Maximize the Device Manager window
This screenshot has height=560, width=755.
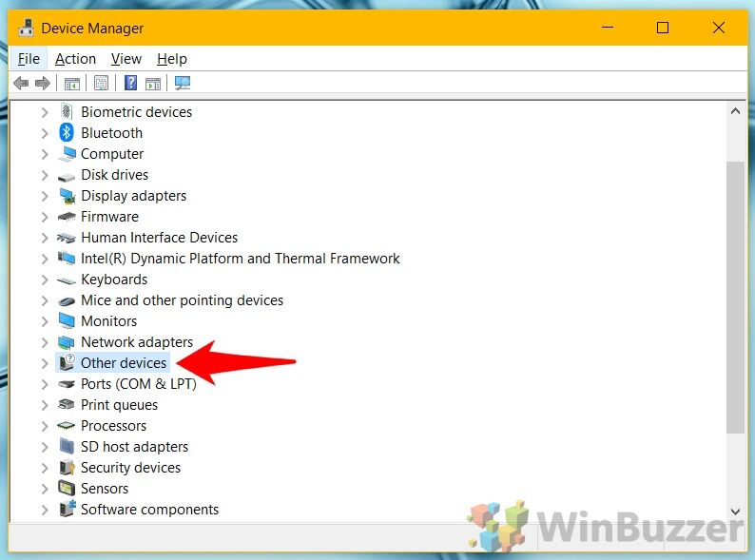[663, 28]
